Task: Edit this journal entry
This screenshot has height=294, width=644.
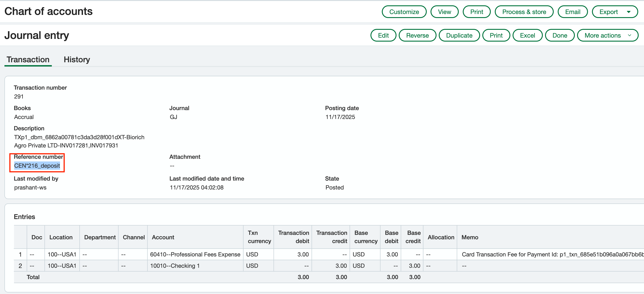Action: pyautogui.click(x=383, y=35)
